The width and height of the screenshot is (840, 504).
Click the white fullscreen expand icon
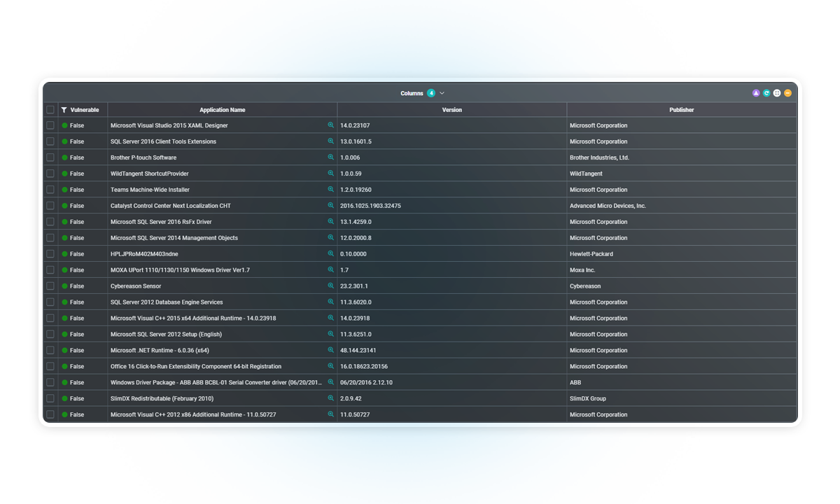777,93
